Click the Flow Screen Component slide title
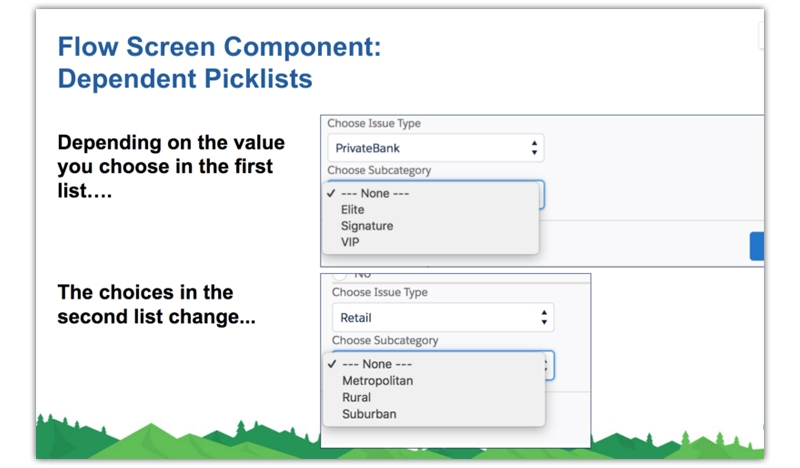Viewport: 800px width, 468px height. [x=219, y=46]
